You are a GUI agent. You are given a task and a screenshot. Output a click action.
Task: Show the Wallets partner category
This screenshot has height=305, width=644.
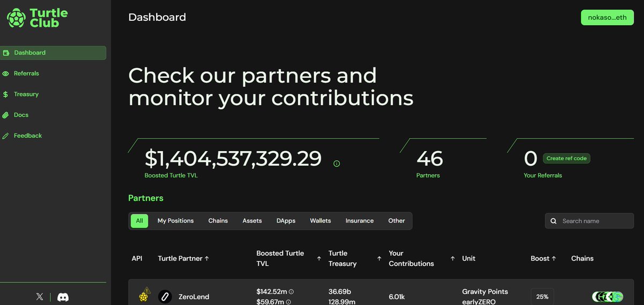click(x=320, y=221)
